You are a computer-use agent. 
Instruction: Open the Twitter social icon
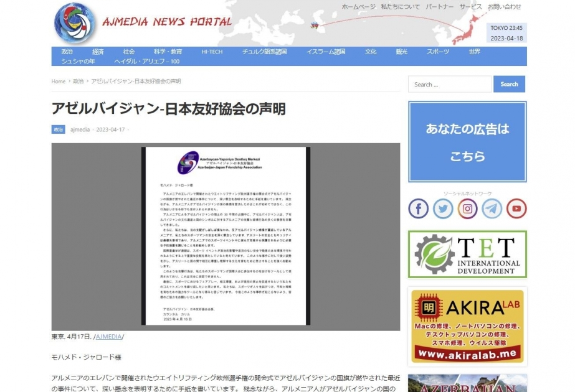443,208
